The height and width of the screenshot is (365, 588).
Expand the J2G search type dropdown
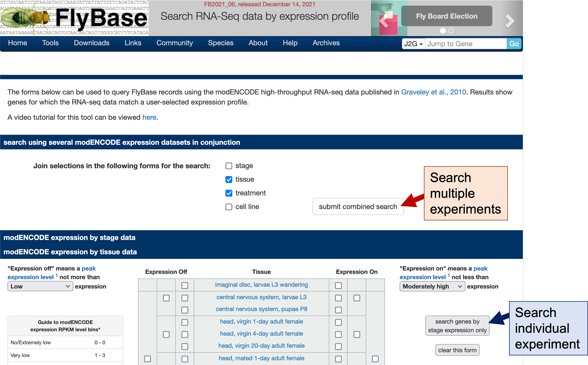pyautogui.click(x=413, y=44)
